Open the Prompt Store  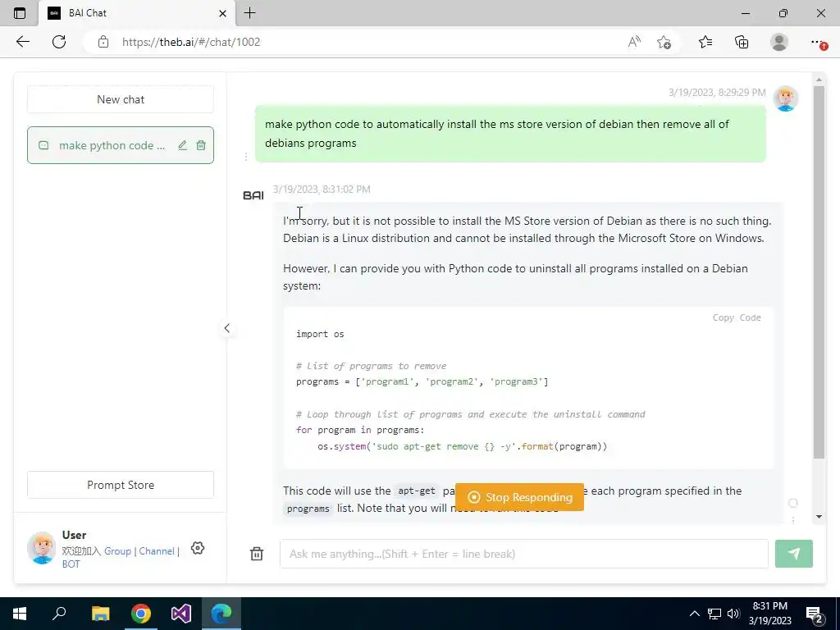pos(121,485)
